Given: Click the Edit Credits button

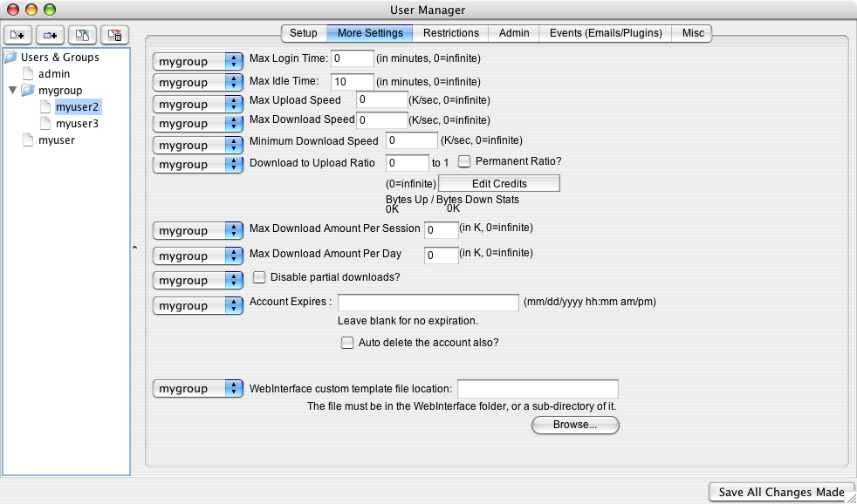Looking at the screenshot, I should click(498, 184).
